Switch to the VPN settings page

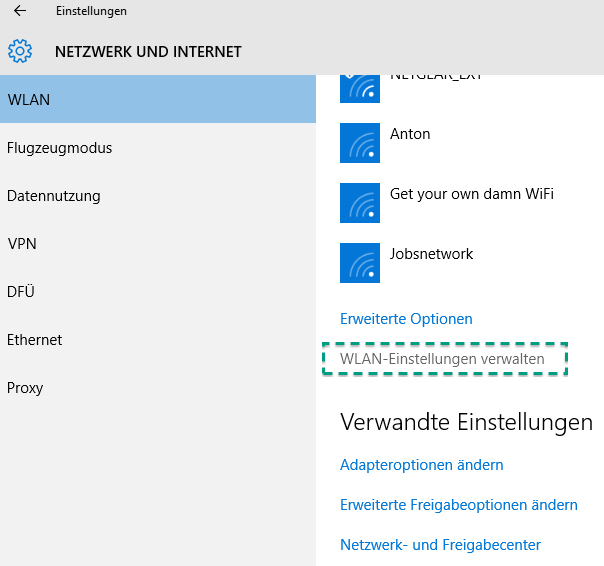tap(22, 244)
